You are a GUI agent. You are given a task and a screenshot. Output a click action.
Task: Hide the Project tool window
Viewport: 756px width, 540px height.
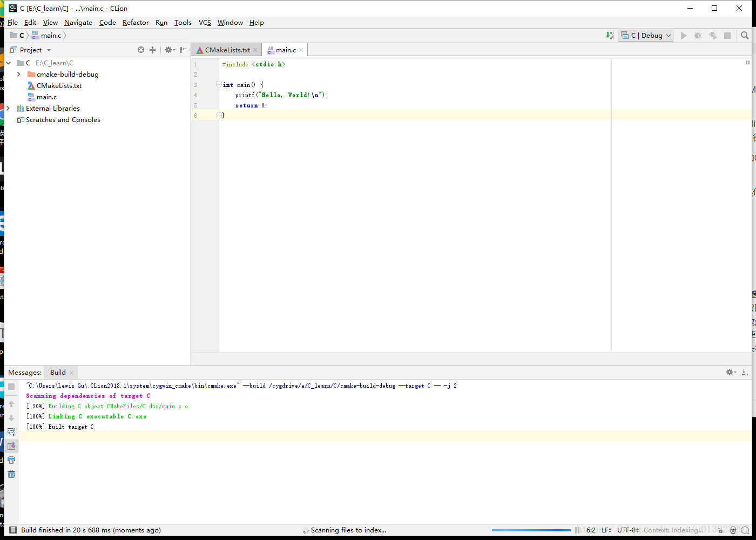pyautogui.click(x=184, y=50)
